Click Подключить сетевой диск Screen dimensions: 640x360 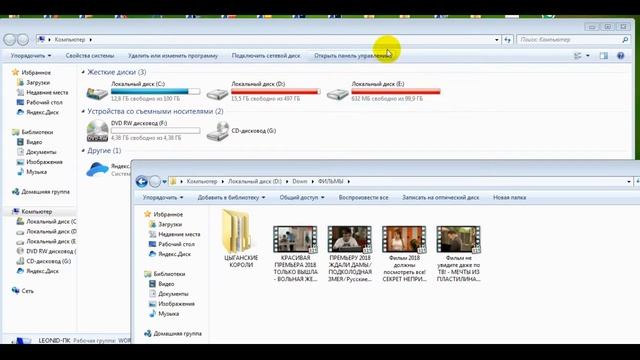pyautogui.click(x=266, y=56)
